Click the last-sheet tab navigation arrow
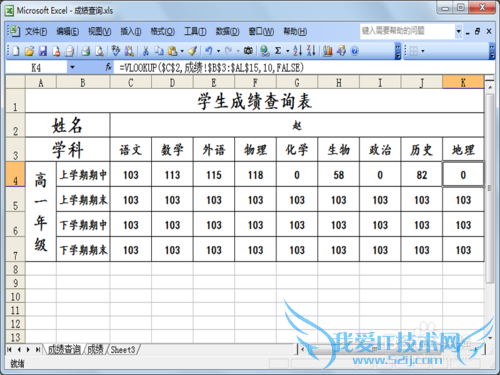This screenshot has height=375, width=500. point(38,349)
